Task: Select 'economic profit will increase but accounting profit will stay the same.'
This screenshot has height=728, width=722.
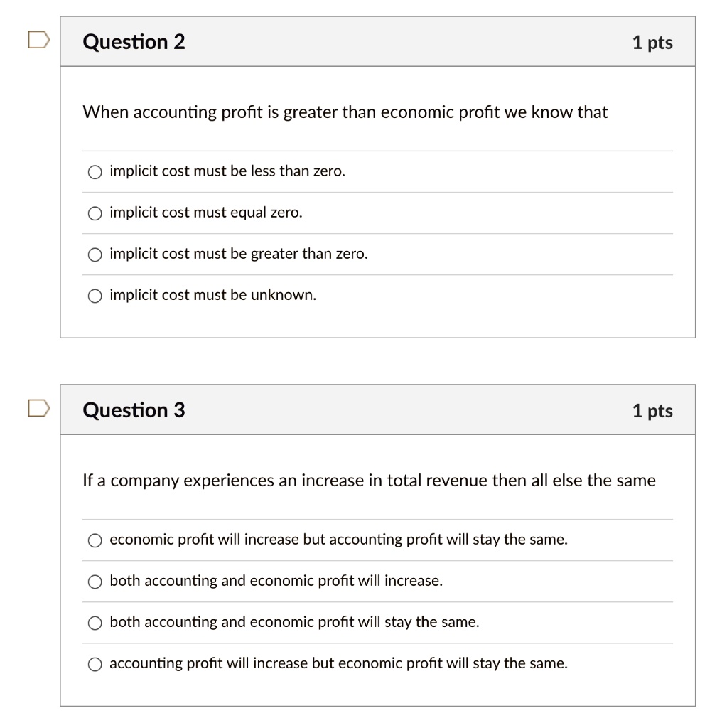Action: pos(94,540)
